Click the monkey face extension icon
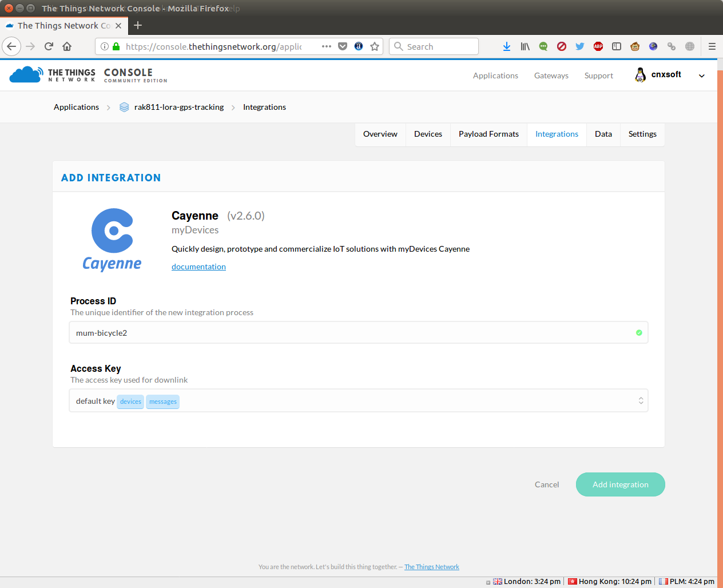The width and height of the screenshot is (723, 588). [635, 46]
